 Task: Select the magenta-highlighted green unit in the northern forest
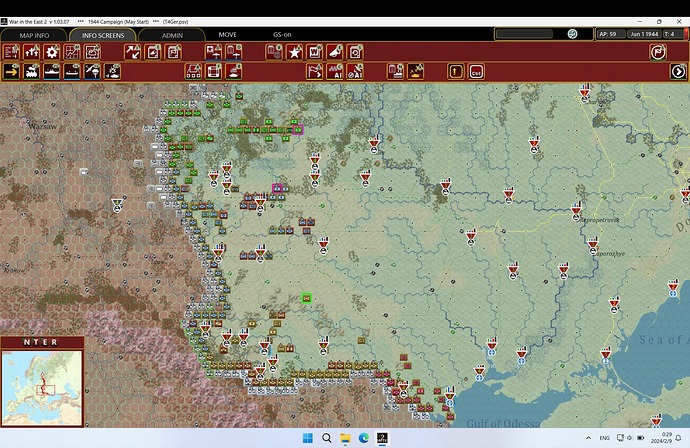pos(298,129)
